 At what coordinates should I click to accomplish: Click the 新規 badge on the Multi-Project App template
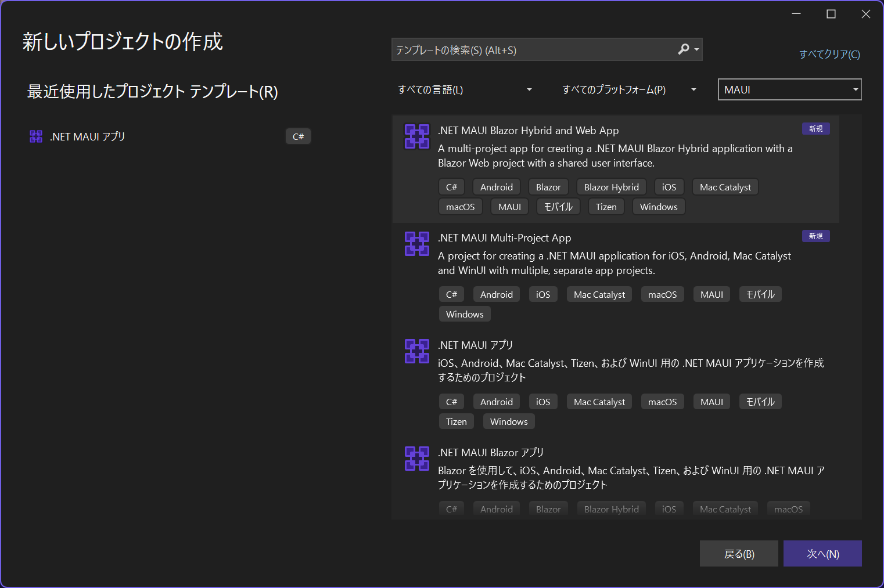tap(815, 236)
